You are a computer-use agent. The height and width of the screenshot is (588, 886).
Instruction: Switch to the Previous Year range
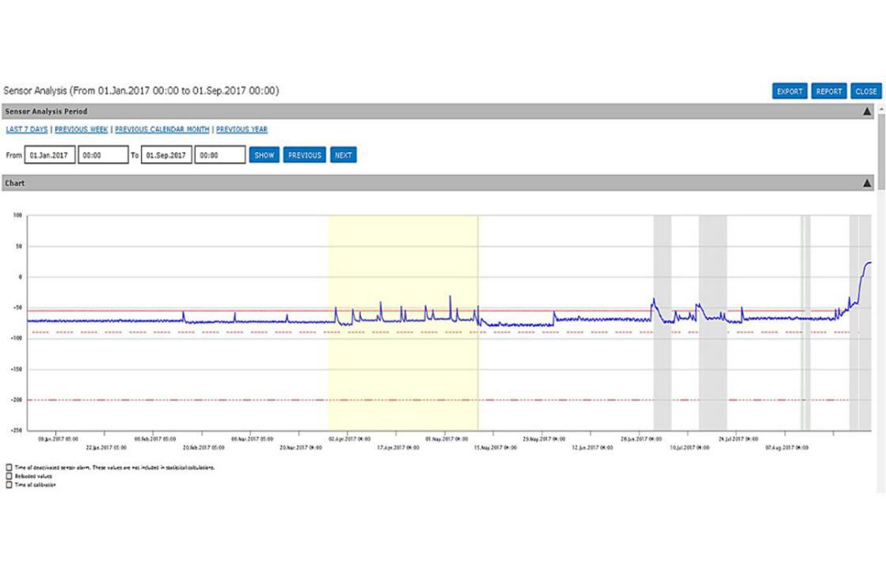[x=241, y=129]
